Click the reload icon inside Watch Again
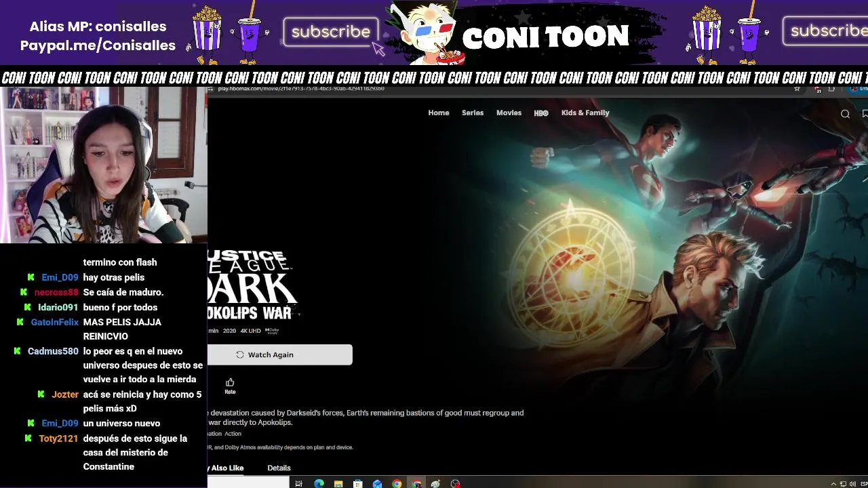 (239, 354)
